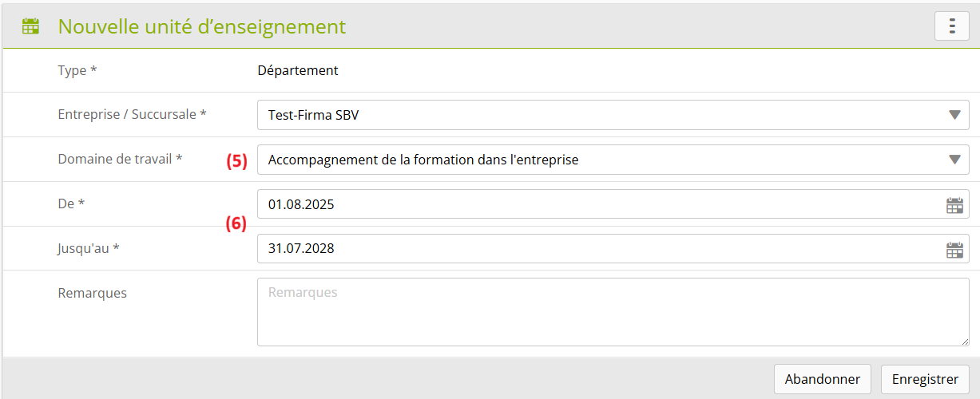Click the Domaine de travail label
This screenshot has height=399, width=980.
tap(120, 159)
